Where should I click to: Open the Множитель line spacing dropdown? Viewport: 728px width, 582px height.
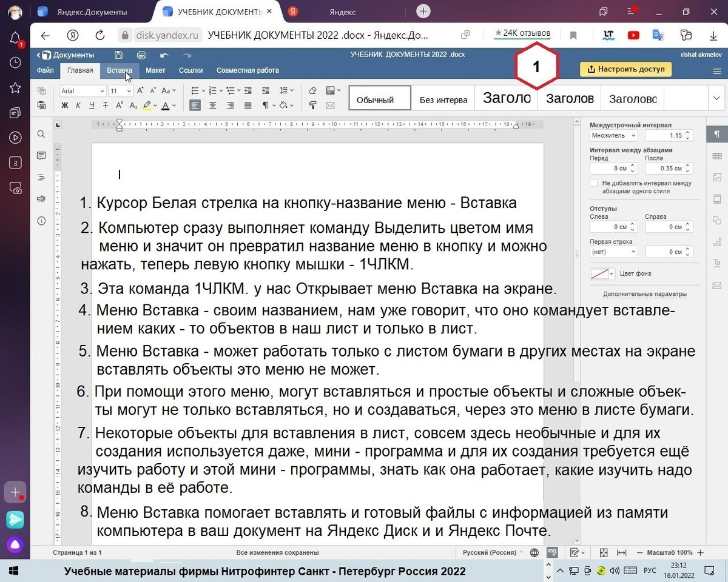pos(614,135)
